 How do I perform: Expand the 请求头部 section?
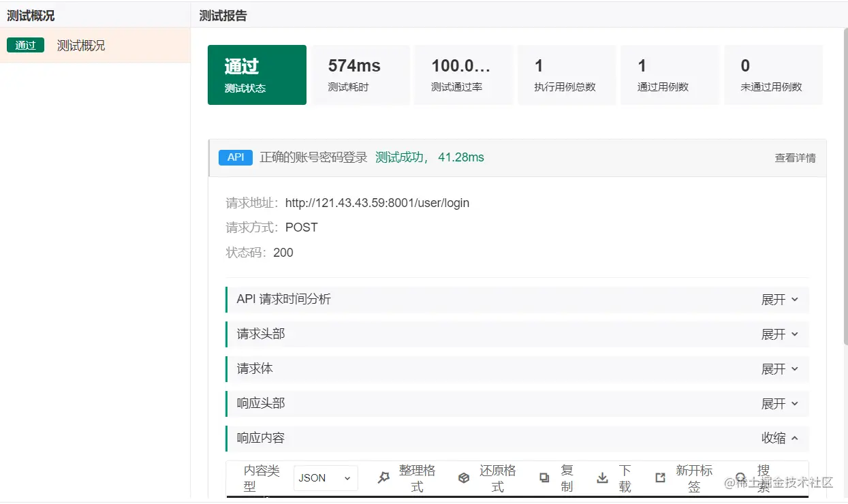point(517,334)
